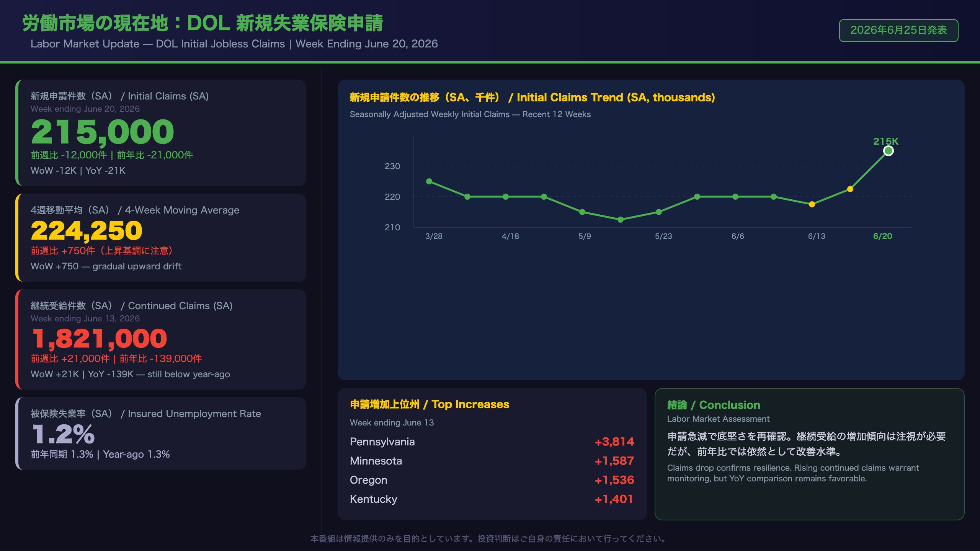Click the Oregon row
980x551 pixels.
(492, 480)
